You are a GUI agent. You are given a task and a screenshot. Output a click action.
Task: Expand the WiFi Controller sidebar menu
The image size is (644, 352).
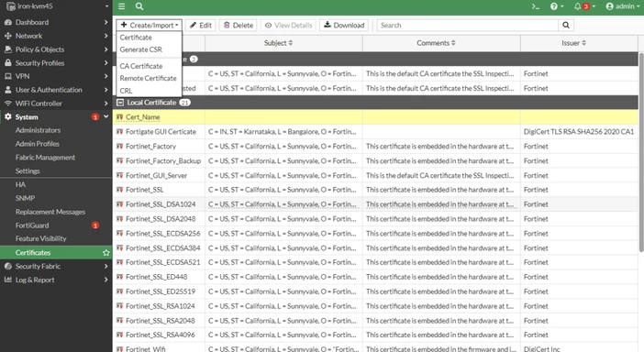point(56,104)
